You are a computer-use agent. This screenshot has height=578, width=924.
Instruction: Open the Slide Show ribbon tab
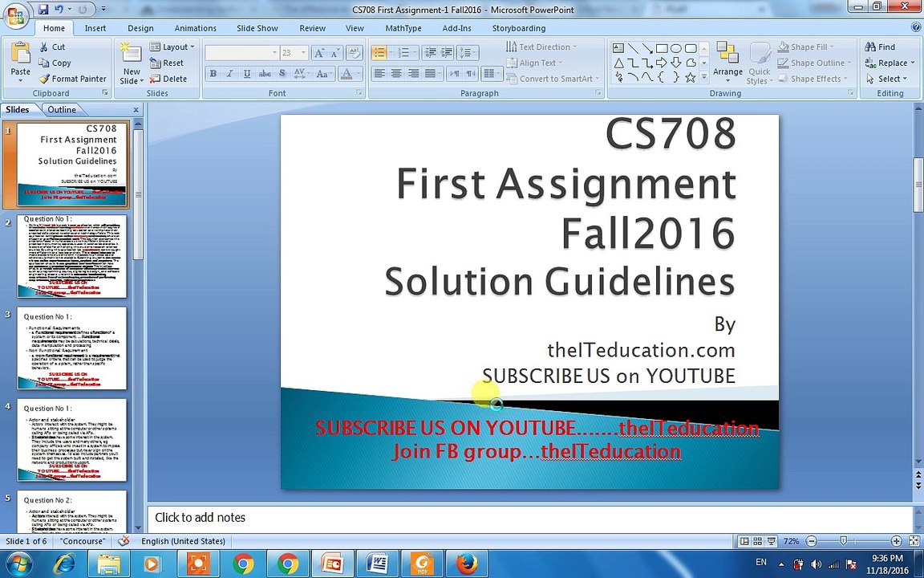pos(257,28)
